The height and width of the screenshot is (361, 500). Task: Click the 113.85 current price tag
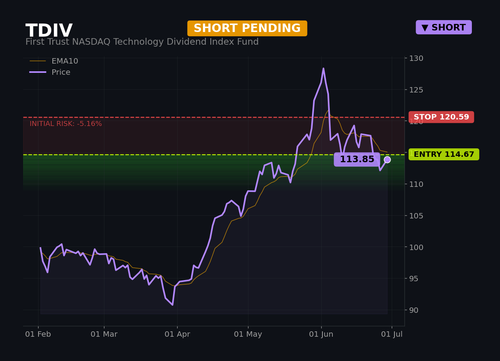pyautogui.click(x=357, y=159)
